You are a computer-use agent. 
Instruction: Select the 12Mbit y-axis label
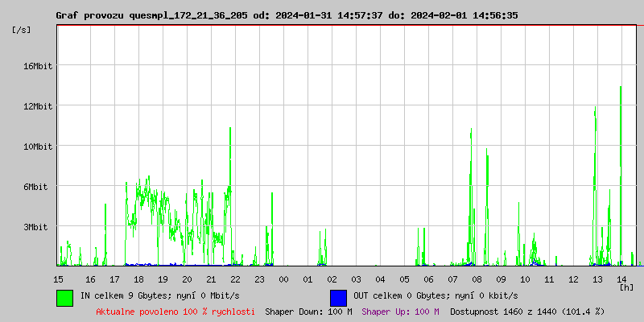pos(37,106)
